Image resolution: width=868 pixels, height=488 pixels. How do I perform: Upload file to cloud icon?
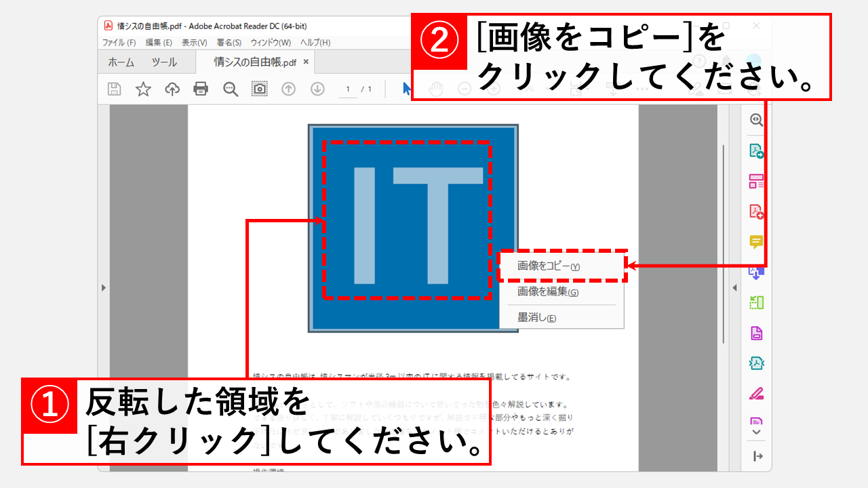172,89
